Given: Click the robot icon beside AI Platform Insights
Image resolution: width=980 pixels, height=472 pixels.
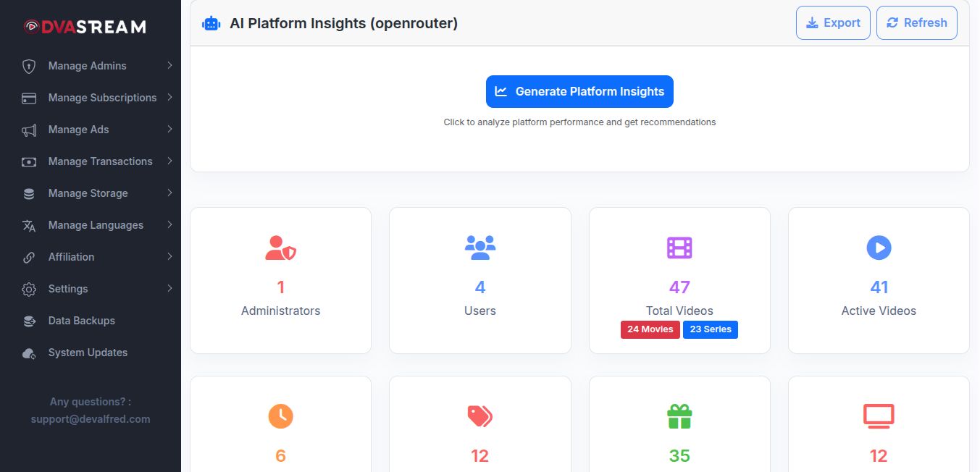Looking at the screenshot, I should coord(211,23).
